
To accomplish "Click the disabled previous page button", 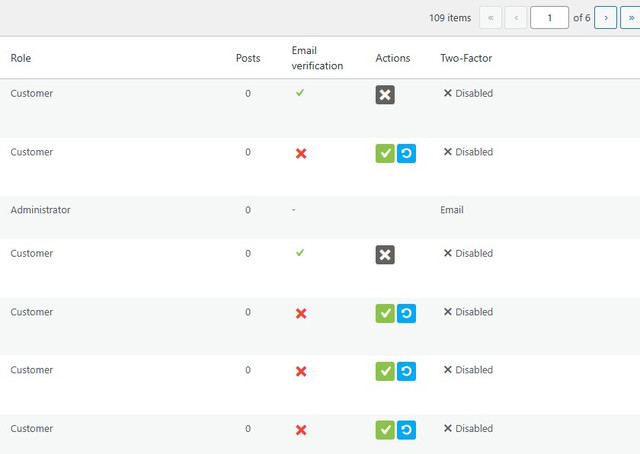I will [516, 18].
